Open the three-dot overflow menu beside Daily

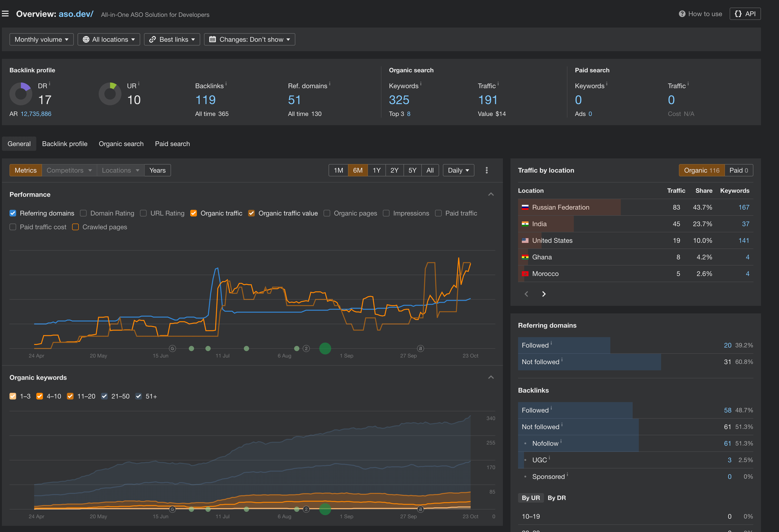tap(486, 170)
